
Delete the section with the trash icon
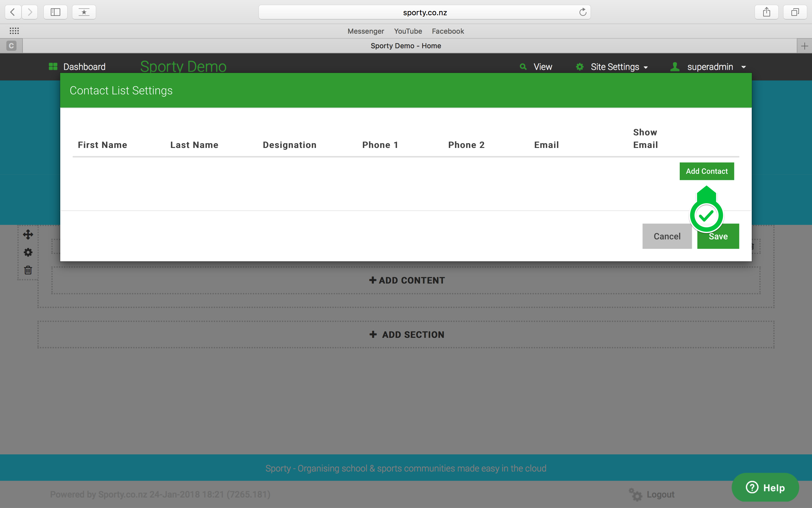[x=28, y=270]
